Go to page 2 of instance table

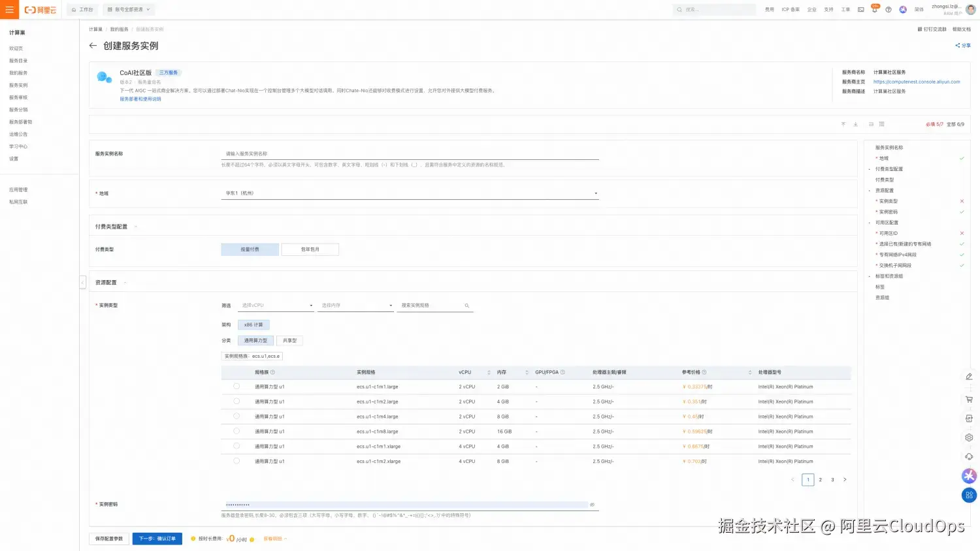(821, 480)
